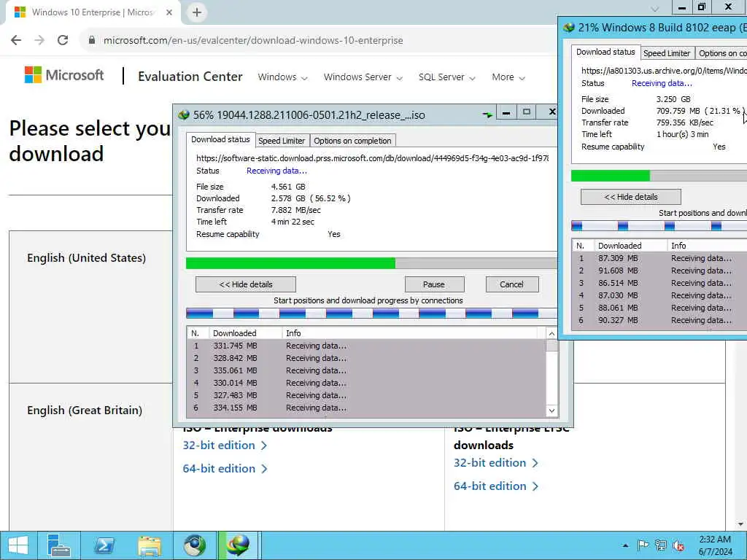The height and width of the screenshot is (560, 747).
Task: Click the browser forward arrow
Action: click(x=39, y=41)
